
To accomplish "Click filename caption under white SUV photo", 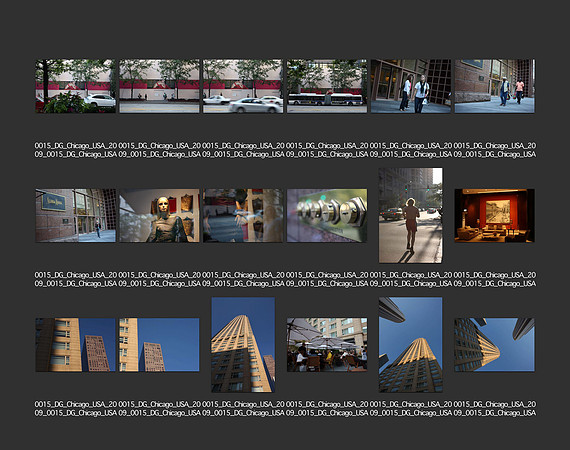I will click(76, 150).
